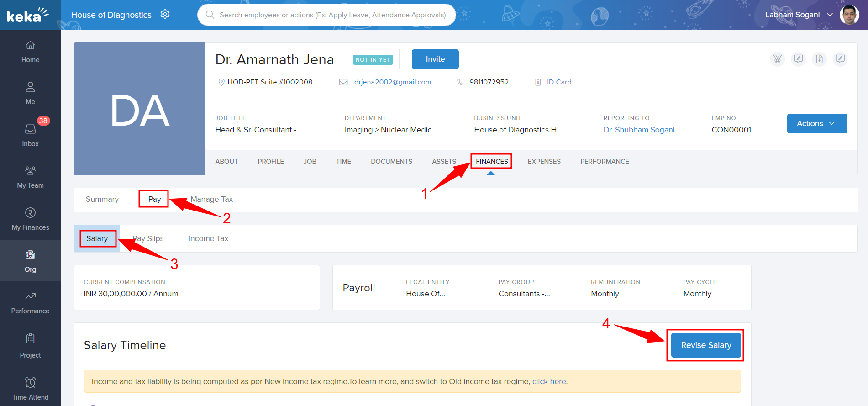Open My Team in sidebar

30,177
